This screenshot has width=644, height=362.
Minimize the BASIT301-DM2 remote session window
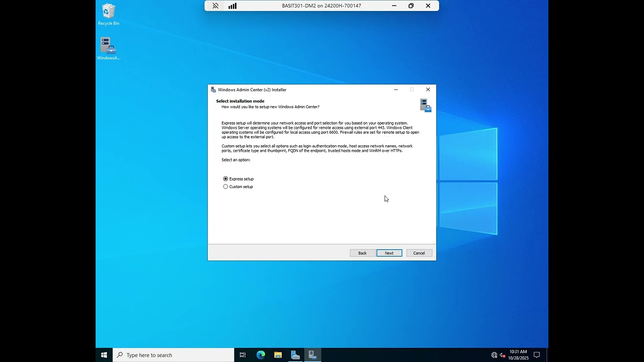pyautogui.click(x=394, y=6)
